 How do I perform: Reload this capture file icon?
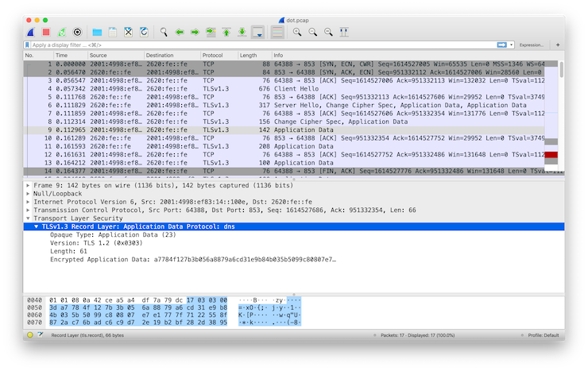coord(144,33)
